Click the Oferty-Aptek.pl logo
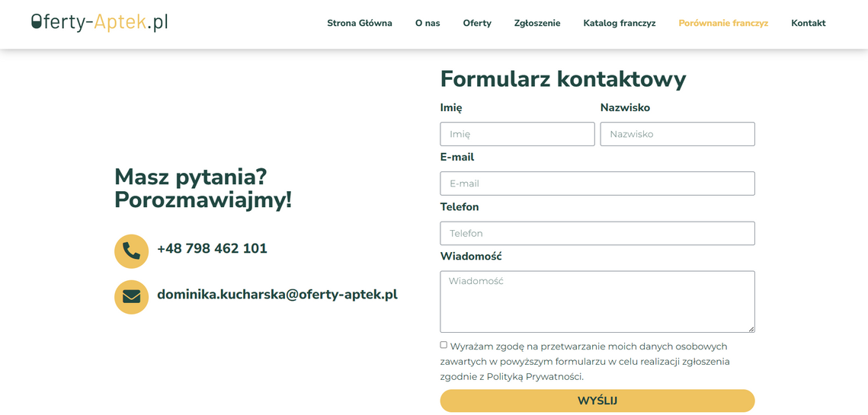Screen dimensions: 868x415 (99, 23)
